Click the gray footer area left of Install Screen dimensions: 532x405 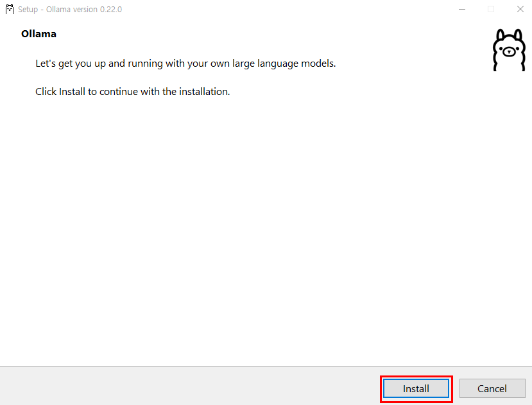190,386
